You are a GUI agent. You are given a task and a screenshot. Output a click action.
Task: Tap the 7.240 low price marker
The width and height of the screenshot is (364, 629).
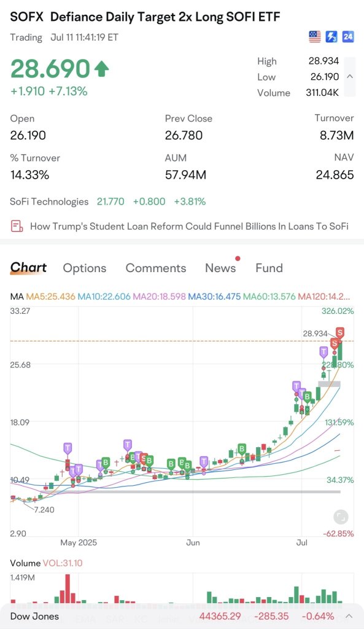click(x=44, y=510)
